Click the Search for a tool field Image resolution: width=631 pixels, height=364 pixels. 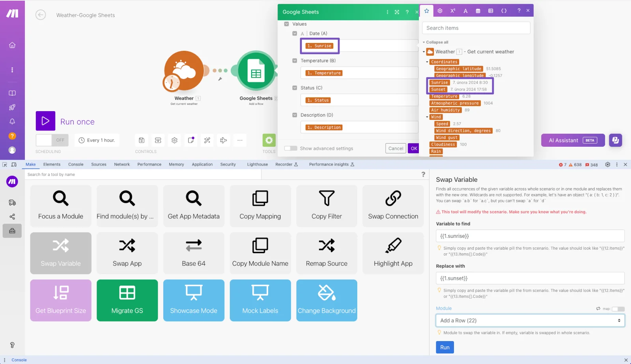(x=142, y=174)
